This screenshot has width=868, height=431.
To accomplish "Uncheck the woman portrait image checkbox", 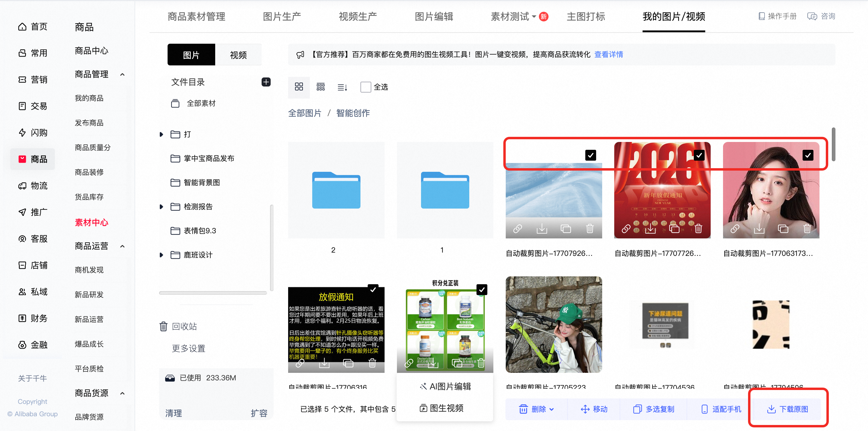I will 808,155.
